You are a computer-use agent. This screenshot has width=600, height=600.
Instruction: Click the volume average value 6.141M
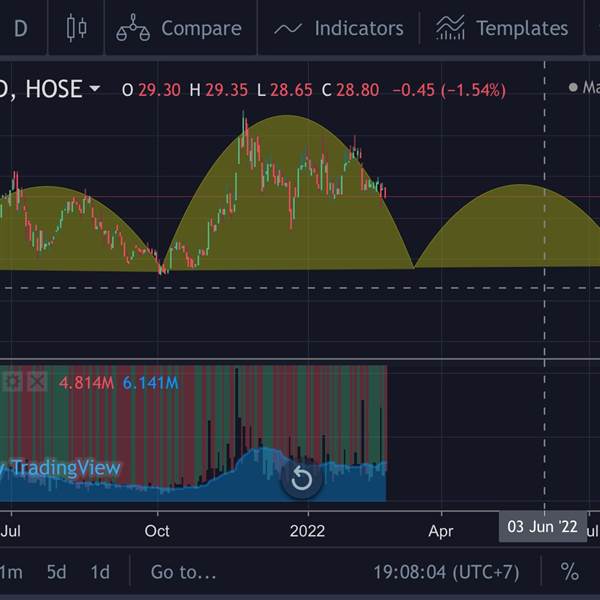(150, 383)
